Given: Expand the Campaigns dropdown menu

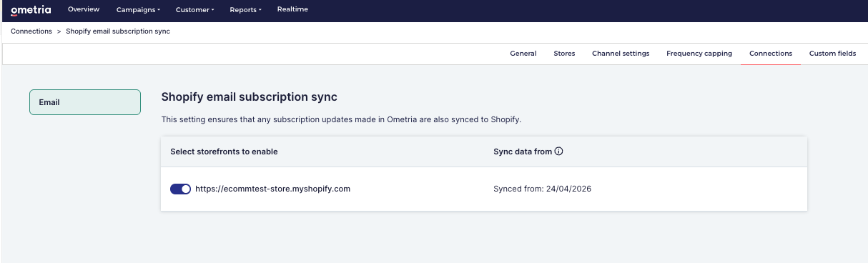Looking at the screenshot, I should coord(138,10).
